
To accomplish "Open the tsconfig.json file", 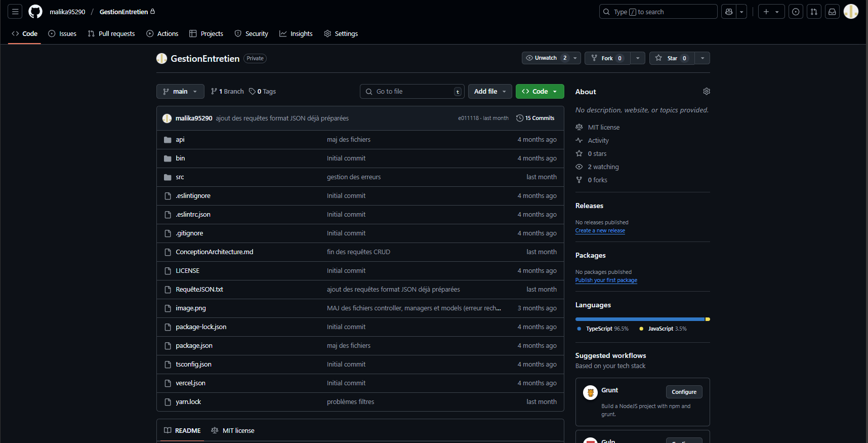I will 193,365.
